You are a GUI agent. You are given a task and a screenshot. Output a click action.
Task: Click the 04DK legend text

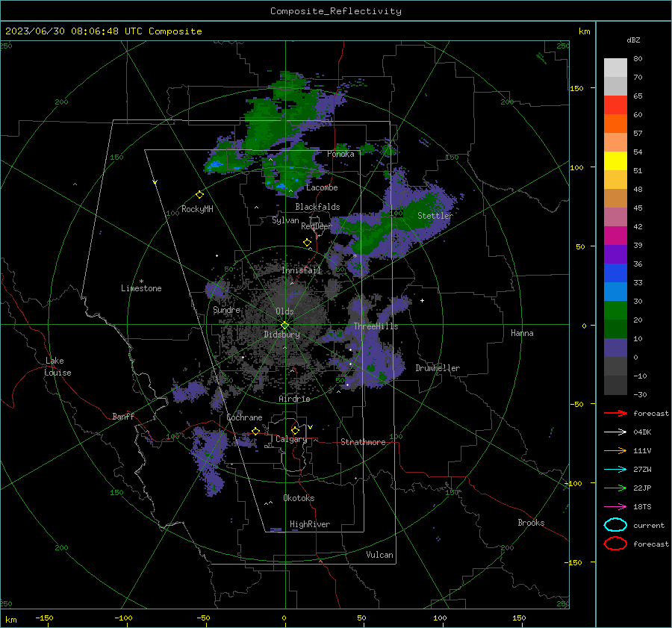click(642, 432)
